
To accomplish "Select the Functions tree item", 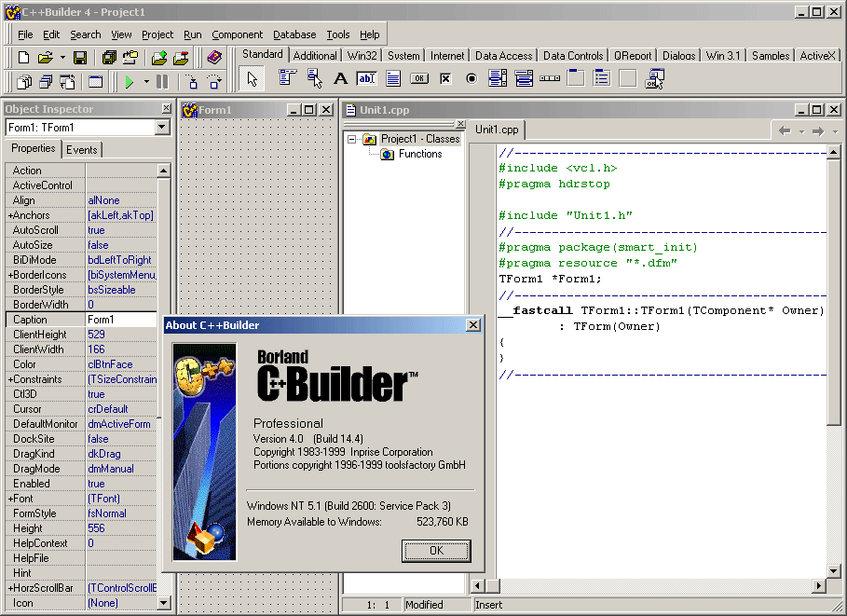I will pyautogui.click(x=420, y=154).
